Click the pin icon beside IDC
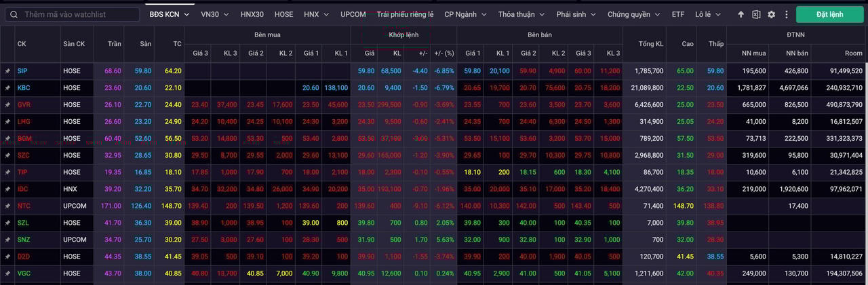The height and width of the screenshot is (285, 868). point(8,189)
